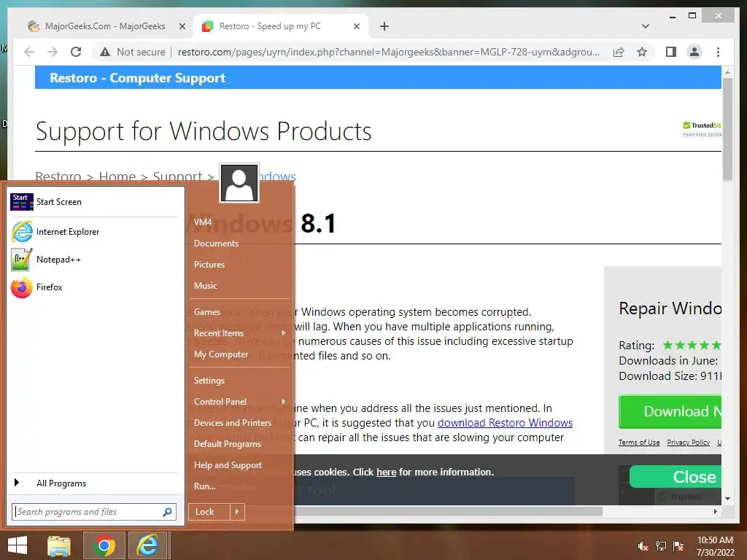This screenshot has width=747, height=560.
Task: Click the green Download Now button
Action: coord(670,411)
